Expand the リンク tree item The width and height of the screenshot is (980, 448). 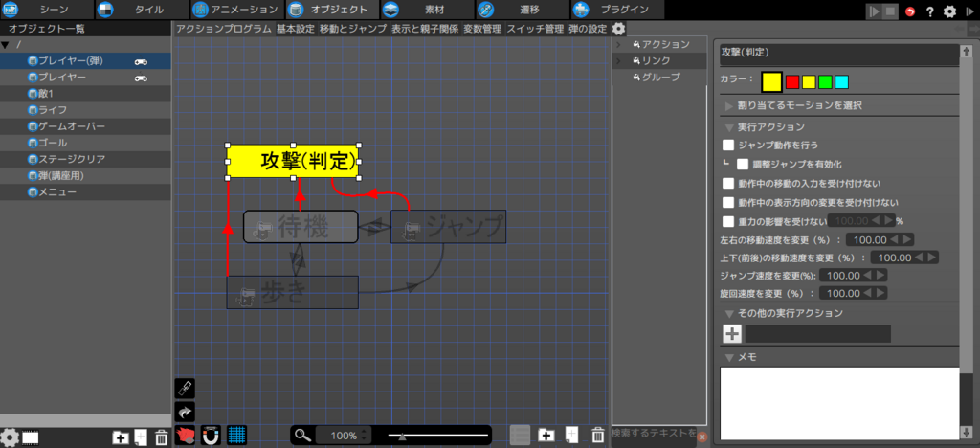pyautogui.click(x=618, y=60)
